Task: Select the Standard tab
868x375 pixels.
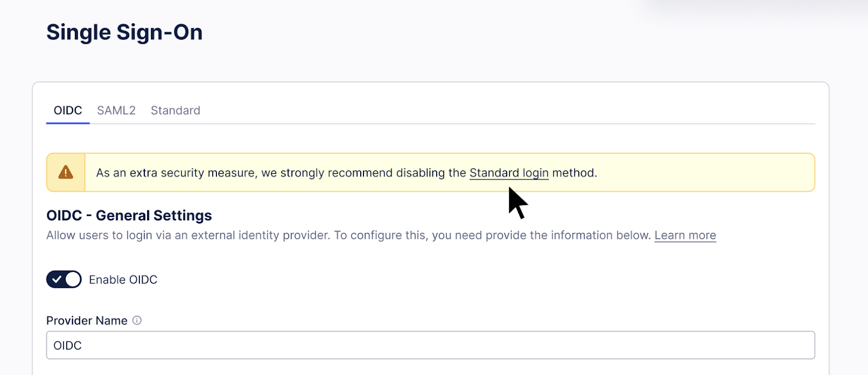Action: [x=175, y=110]
